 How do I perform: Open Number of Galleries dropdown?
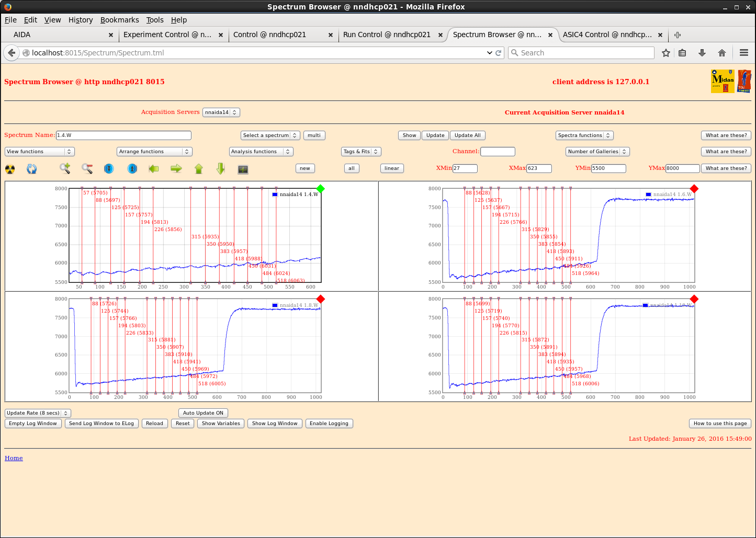pyautogui.click(x=597, y=152)
